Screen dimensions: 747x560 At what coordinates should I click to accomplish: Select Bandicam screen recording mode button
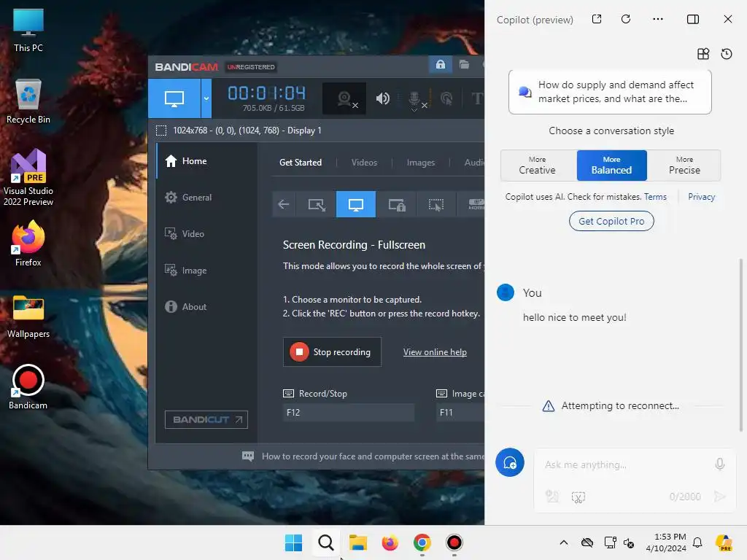click(174, 98)
